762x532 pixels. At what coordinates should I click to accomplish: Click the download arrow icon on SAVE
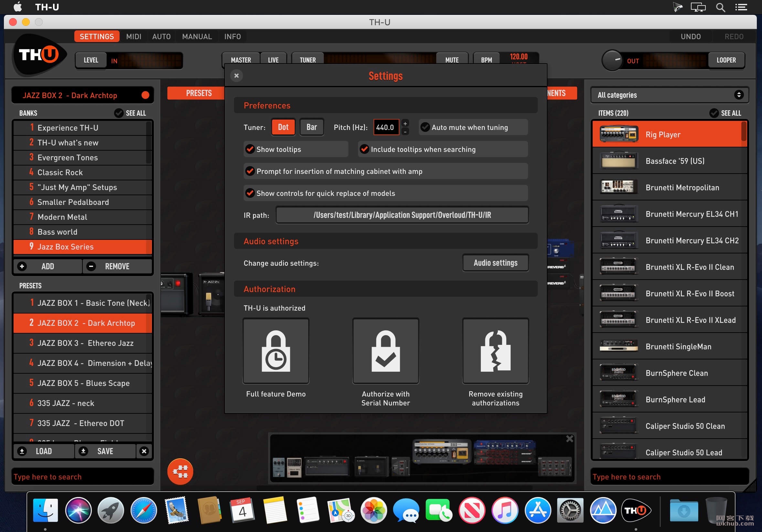pyautogui.click(x=84, y=451)
